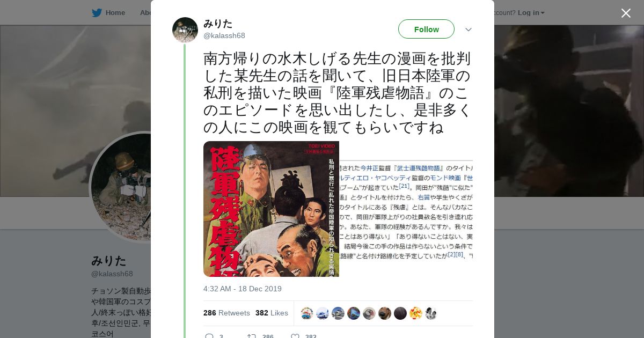644x338 pixels.
Task: Open the @kalassh68 handle in the tweet header
Action: (x=224, y=35)
